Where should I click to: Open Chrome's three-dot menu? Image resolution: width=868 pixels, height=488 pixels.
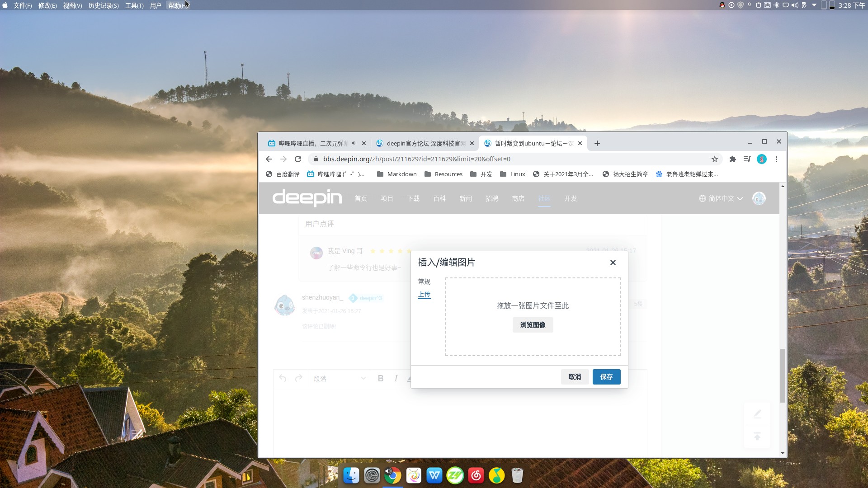pos(776,159)
